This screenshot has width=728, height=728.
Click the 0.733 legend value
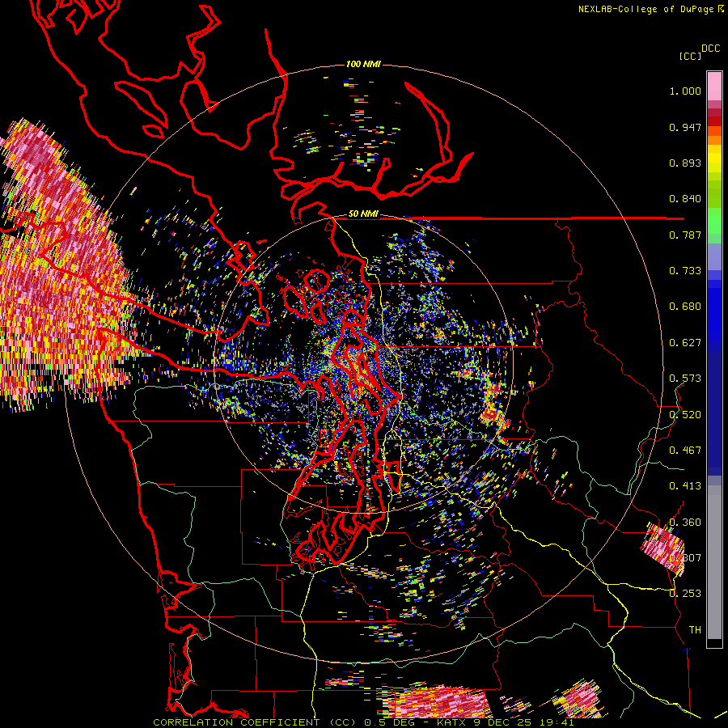[x=685, y=271]
